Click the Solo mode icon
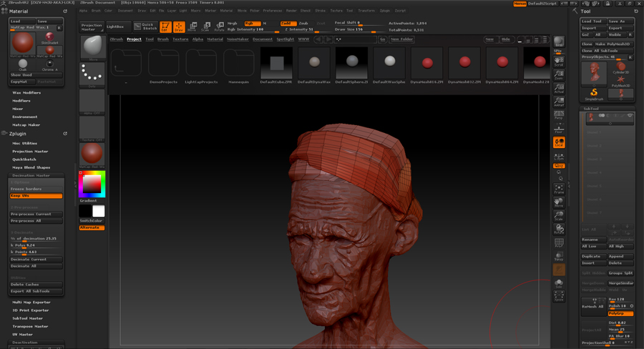 (x=559, y=283)
